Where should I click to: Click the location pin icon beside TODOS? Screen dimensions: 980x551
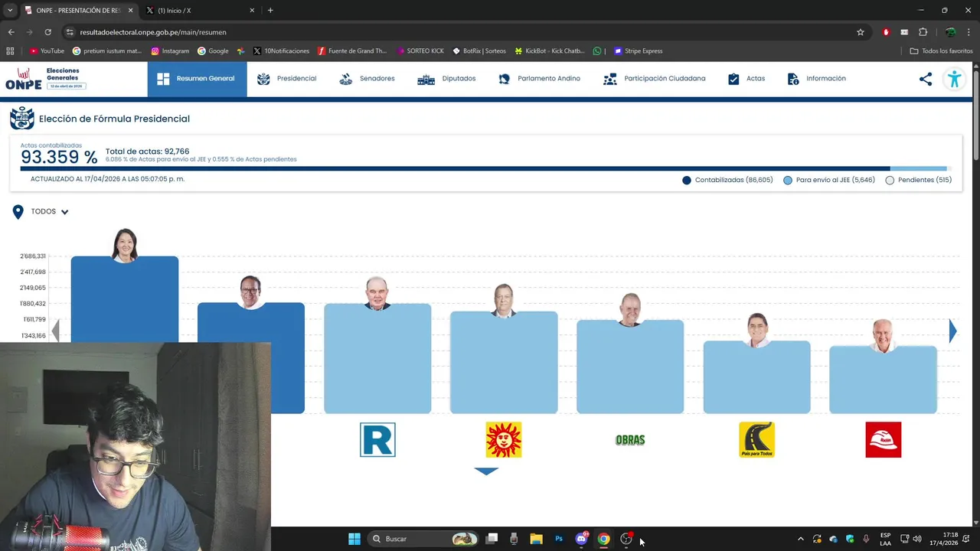point(18,212)
